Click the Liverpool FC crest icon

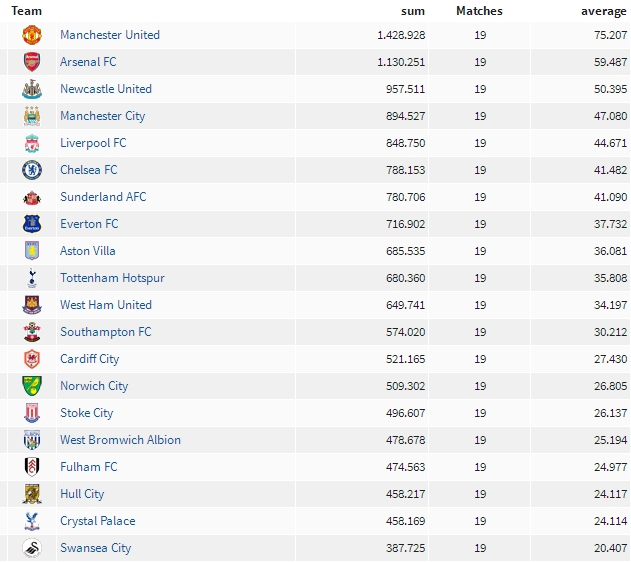click(32, 143)
